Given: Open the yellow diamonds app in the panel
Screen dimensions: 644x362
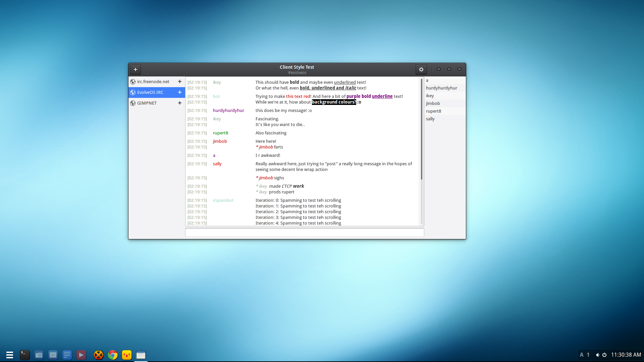Looking at the screenshot, I should 127,355.
